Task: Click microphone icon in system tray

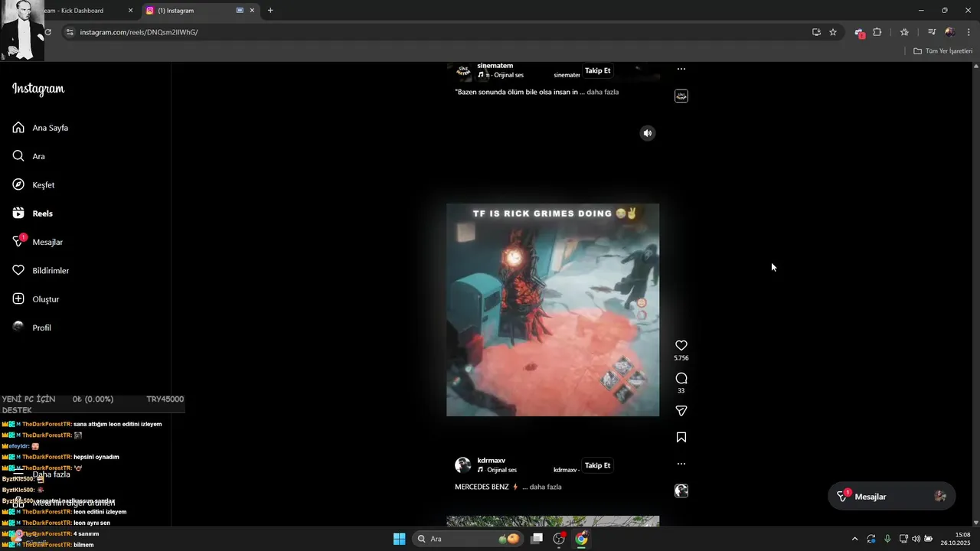Action: point(887,539)
